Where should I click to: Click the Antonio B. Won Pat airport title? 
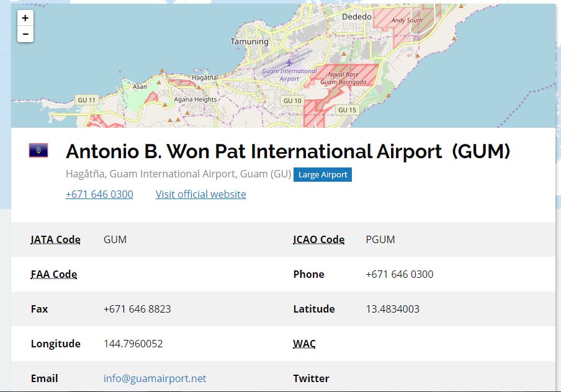point(288,151)
